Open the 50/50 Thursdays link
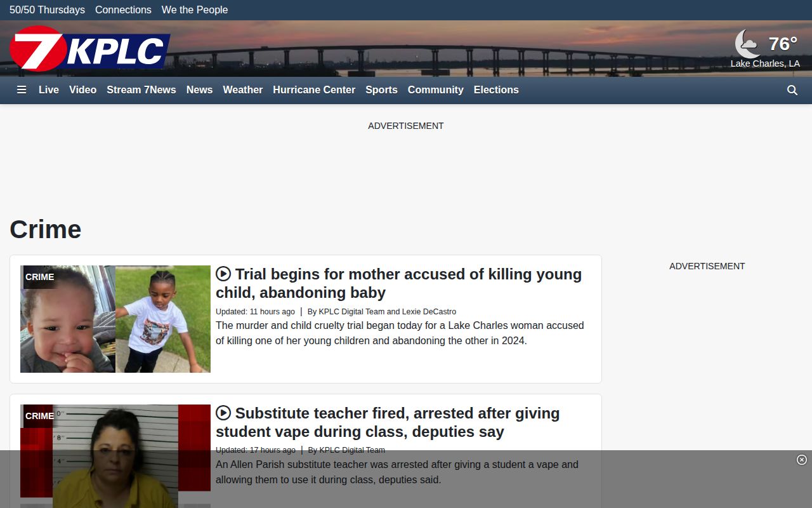 pos(47,10)
